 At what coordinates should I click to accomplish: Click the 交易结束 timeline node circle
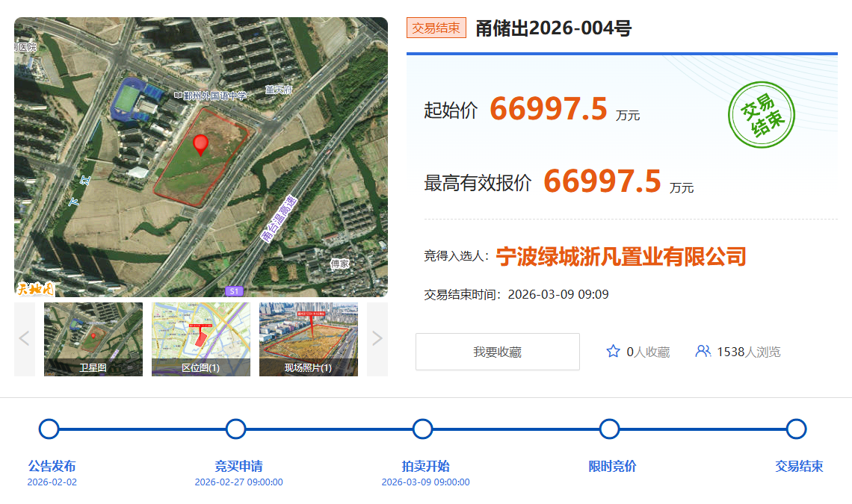[797, 429]
